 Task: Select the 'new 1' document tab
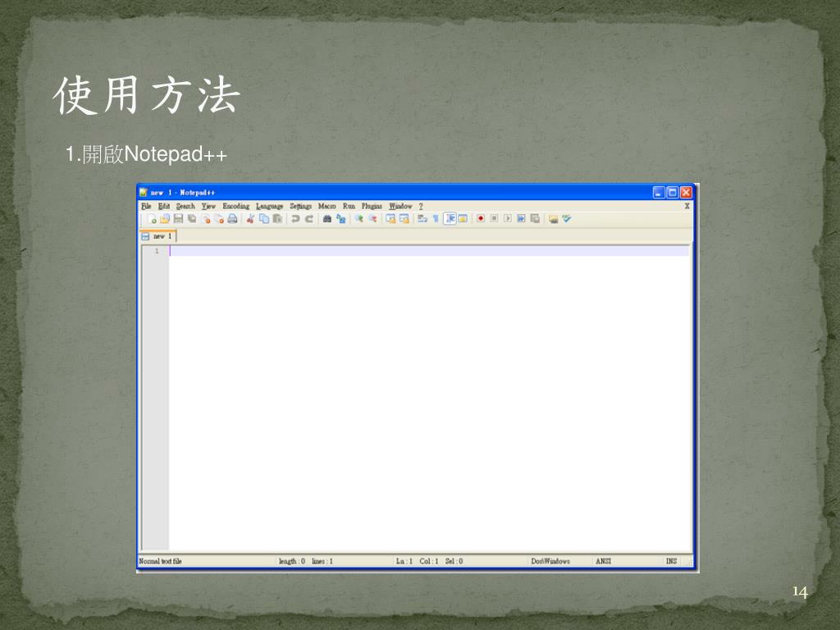coord(158,236)
